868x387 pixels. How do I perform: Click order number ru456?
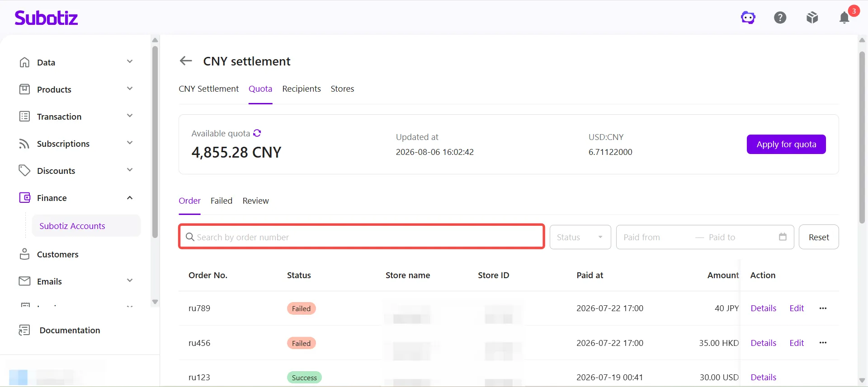[x=199, y=343]
